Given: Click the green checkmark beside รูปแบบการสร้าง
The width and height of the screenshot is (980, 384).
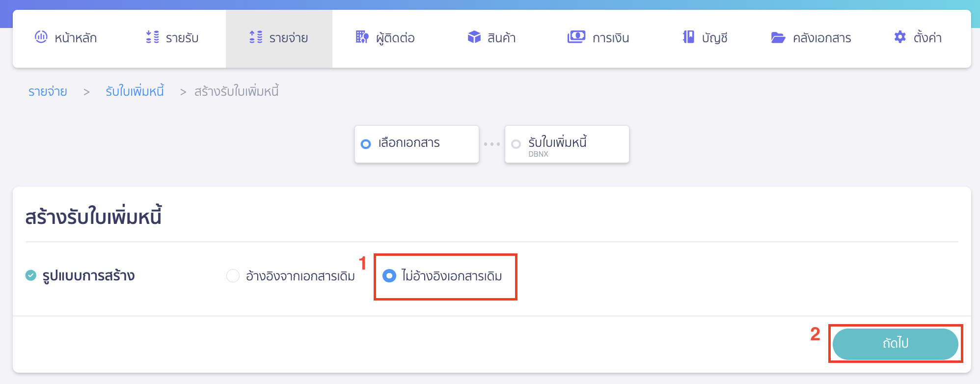Looking at the screenshot, I should tap(31, 275).
